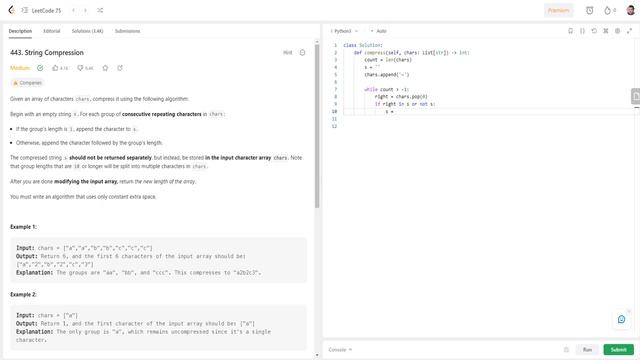The image size is (640, 360).
Task: Pick a random problem with shuffle icon
Action: (x=100, y=10)
